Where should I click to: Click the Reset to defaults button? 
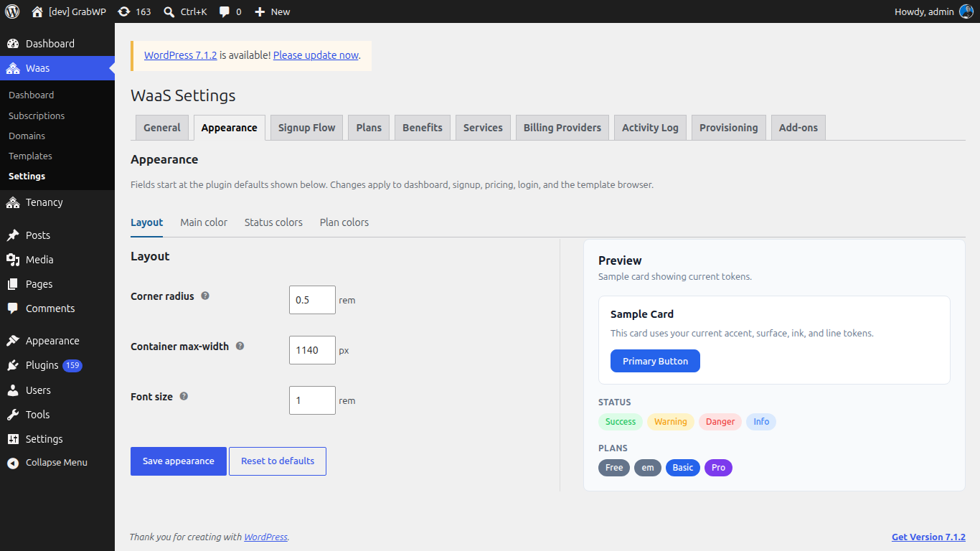click(x=278, y=461)
